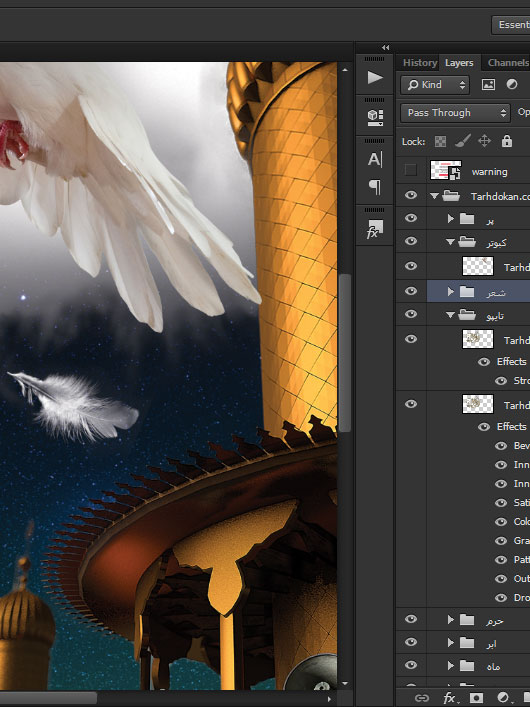Open the Actions panel play icon
This screenshot has width=530, height=707.
tap(374, 78)
